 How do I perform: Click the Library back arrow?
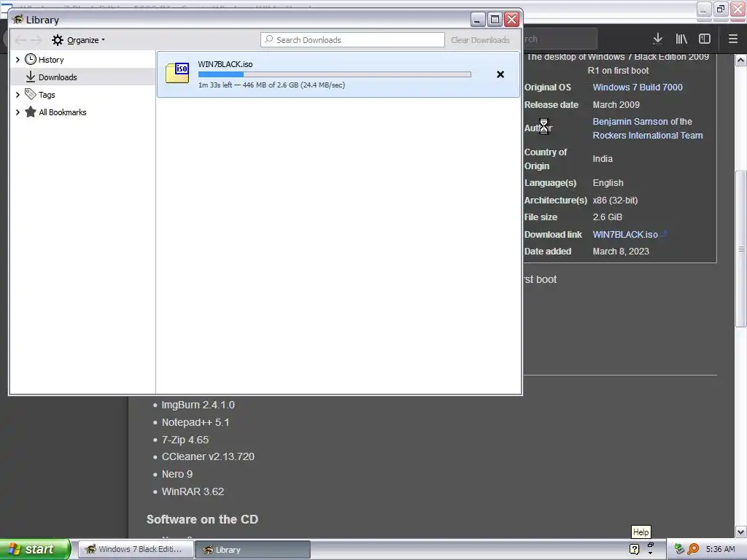[x=20, y=40]
